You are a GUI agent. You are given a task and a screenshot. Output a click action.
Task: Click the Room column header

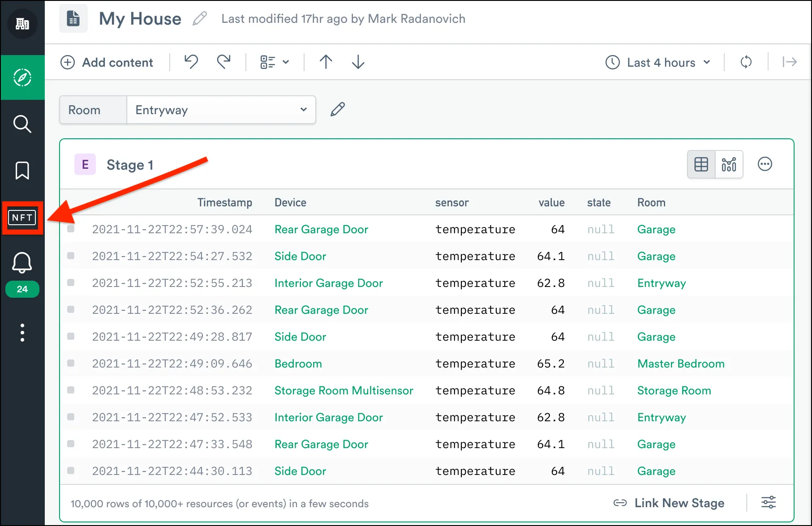[651, 203]
